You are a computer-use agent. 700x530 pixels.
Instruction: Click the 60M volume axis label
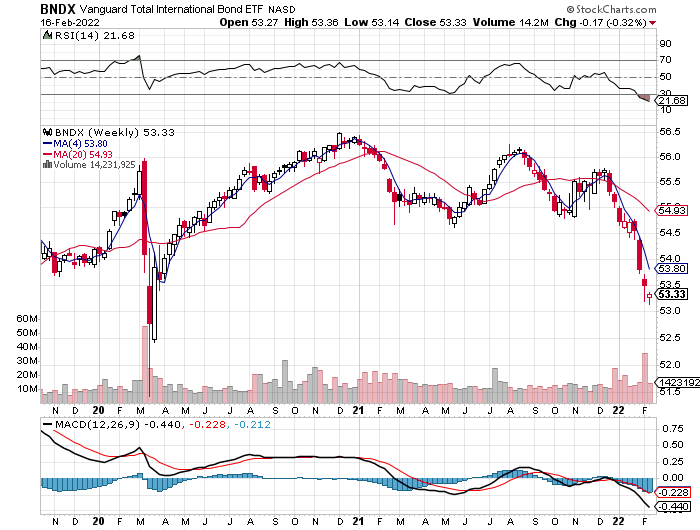pyautogui.click(x=27, y=319)
